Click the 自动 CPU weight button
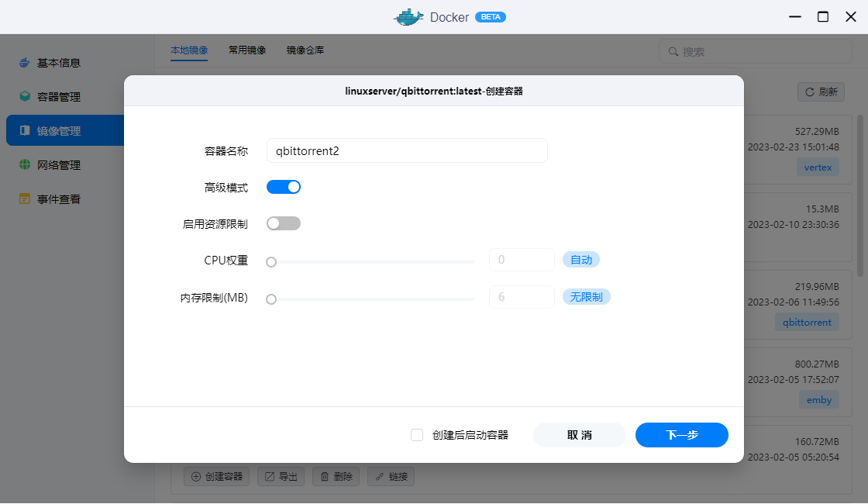 [581, 260]
